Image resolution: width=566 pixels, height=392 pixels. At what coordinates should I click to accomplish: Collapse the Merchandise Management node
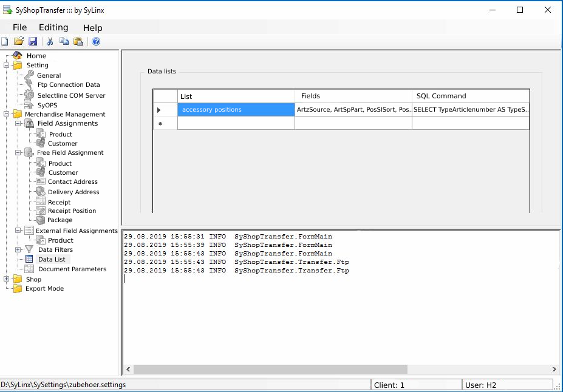click(6, 114)
